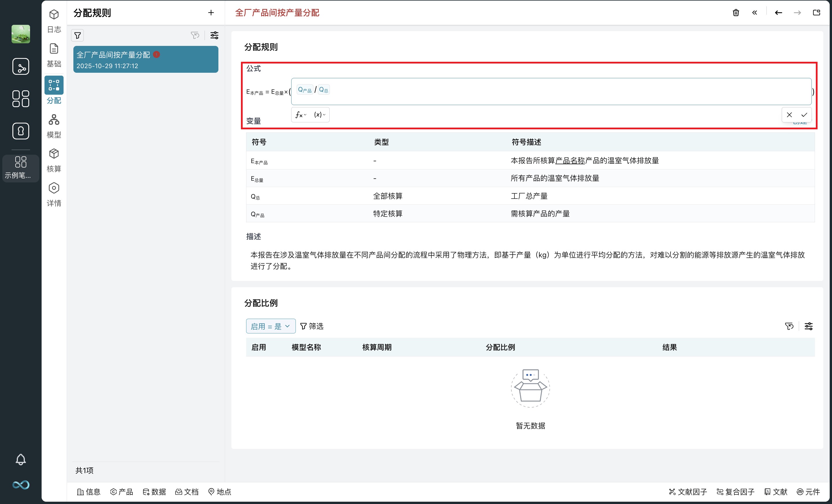Open the left panel filter icon
Image resolution: width=832 pixels, height=504 pixels.
[78, 36]
